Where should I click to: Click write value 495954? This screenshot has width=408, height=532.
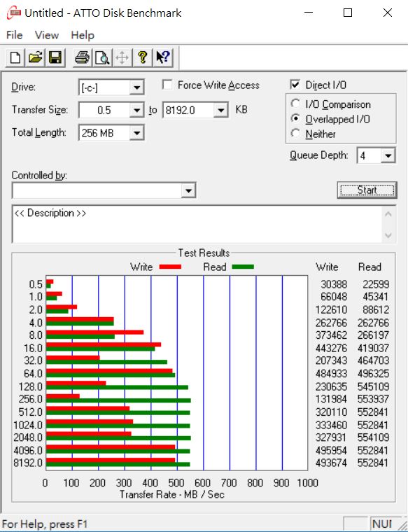point(331,451)
